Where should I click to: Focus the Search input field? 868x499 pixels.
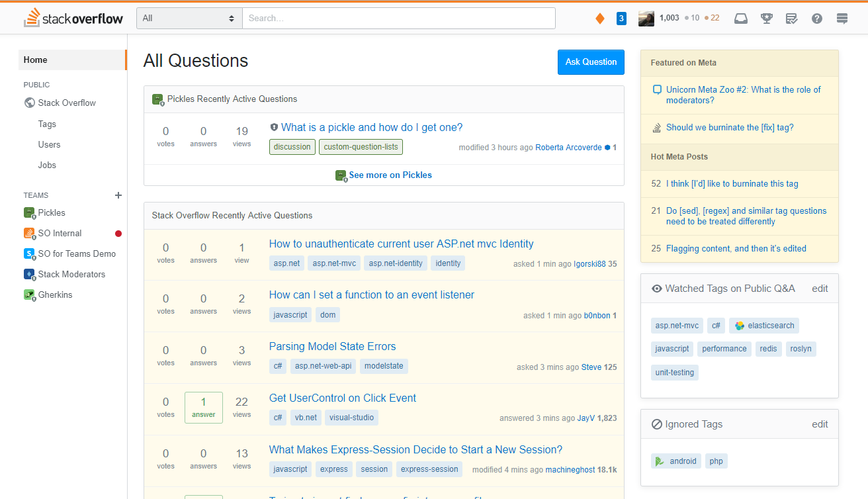[x=399, y=19]
